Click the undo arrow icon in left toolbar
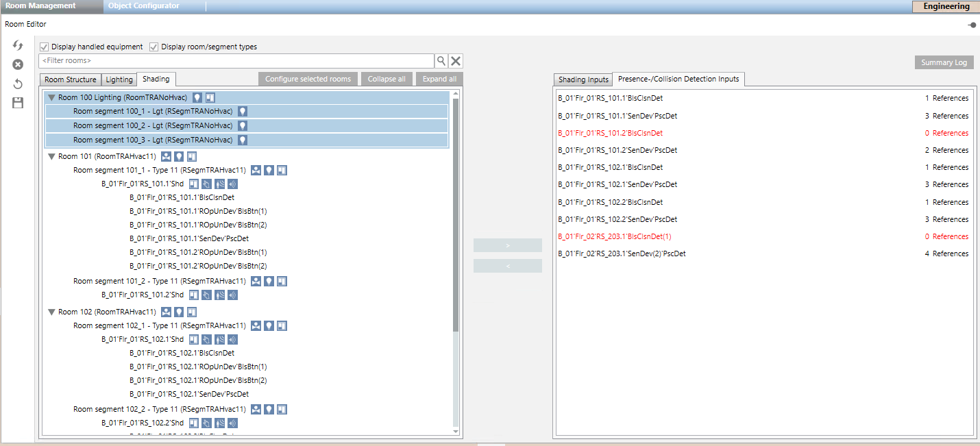 click(x=18, y=84)
